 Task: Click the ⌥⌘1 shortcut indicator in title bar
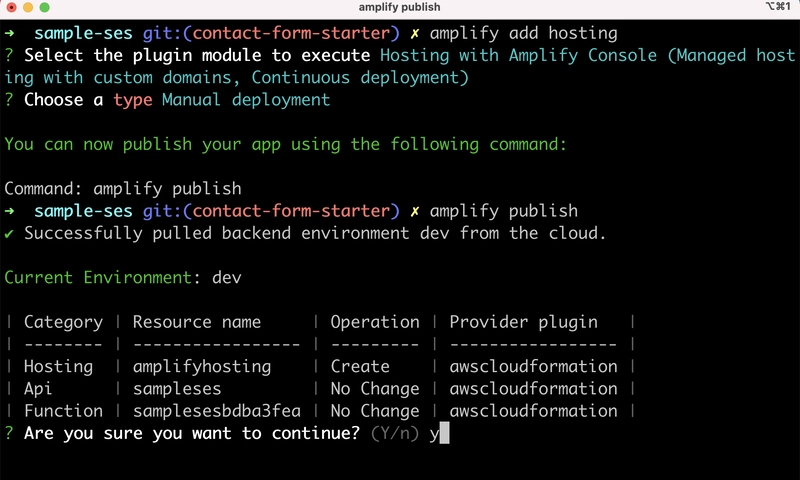(778, 7)
